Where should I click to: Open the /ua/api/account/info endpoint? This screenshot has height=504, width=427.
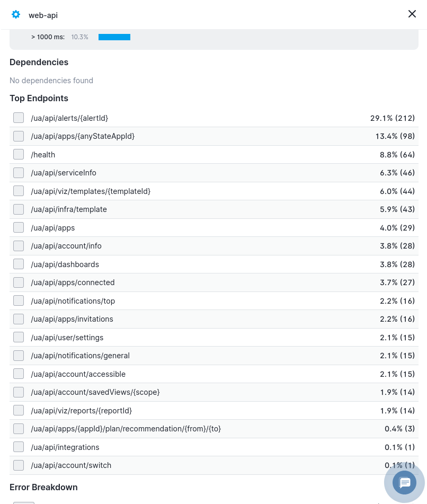click(x=66, y=246)
